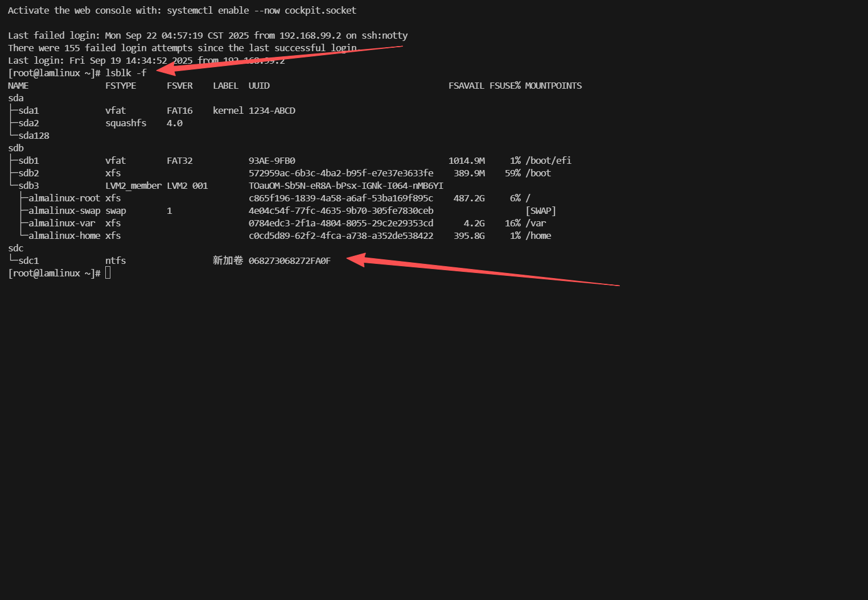This screenshot has width=868, height=600.
Task: Click the FSTYPE column header
Action: tap(121, 86)
